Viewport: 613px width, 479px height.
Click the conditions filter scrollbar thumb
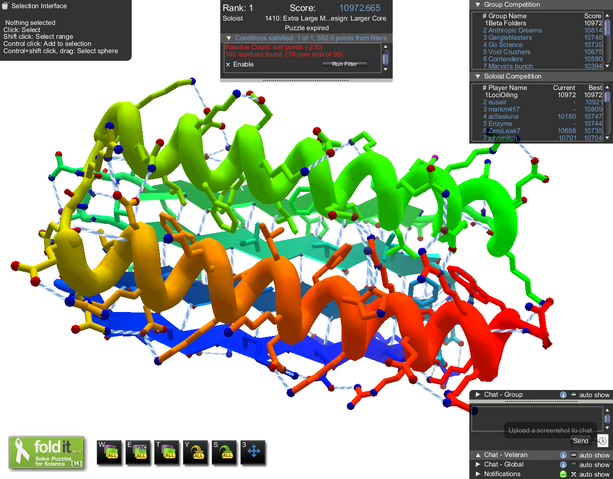[x=385, y=59]
